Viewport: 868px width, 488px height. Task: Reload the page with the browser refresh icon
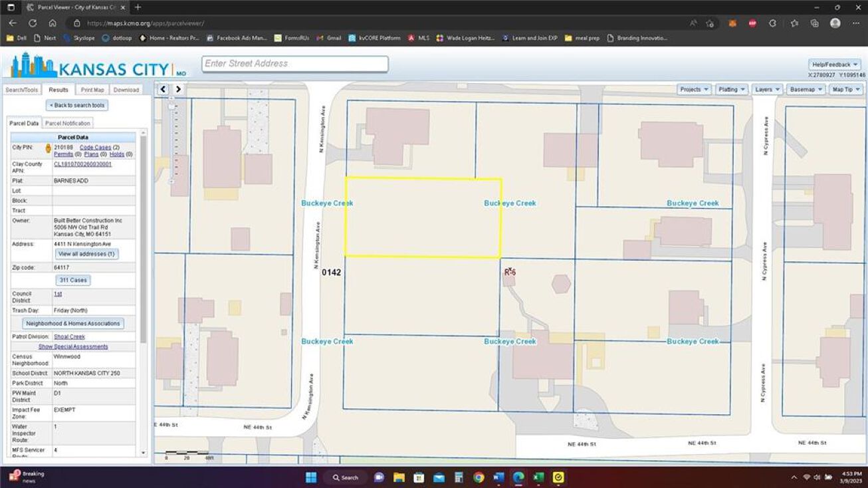point(33,23)
